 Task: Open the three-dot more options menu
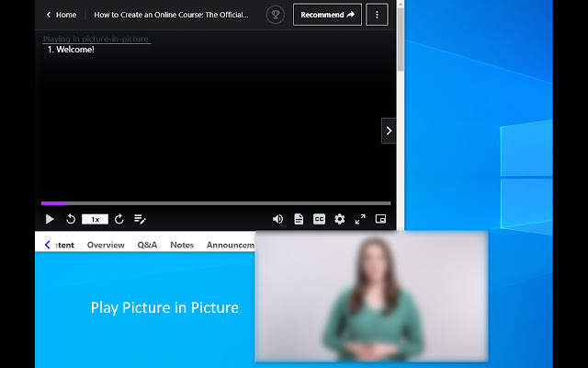coord(377,15)
